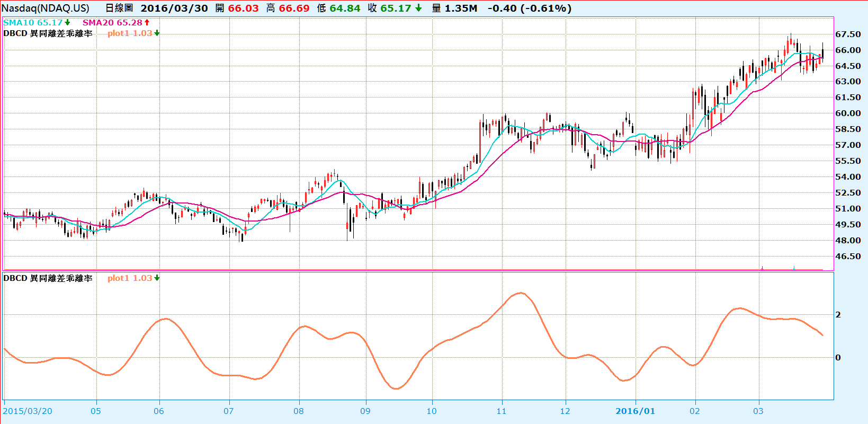Screen dimensions: 868x424
Task: Select the SMA20 65.28 indicator label
Action: (x=112, y=22)
